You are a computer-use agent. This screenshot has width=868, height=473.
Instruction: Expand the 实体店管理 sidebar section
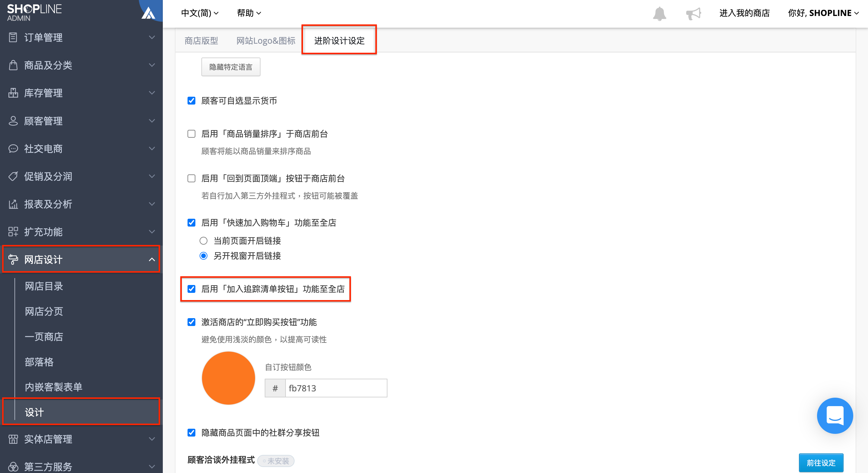[81, 439]
